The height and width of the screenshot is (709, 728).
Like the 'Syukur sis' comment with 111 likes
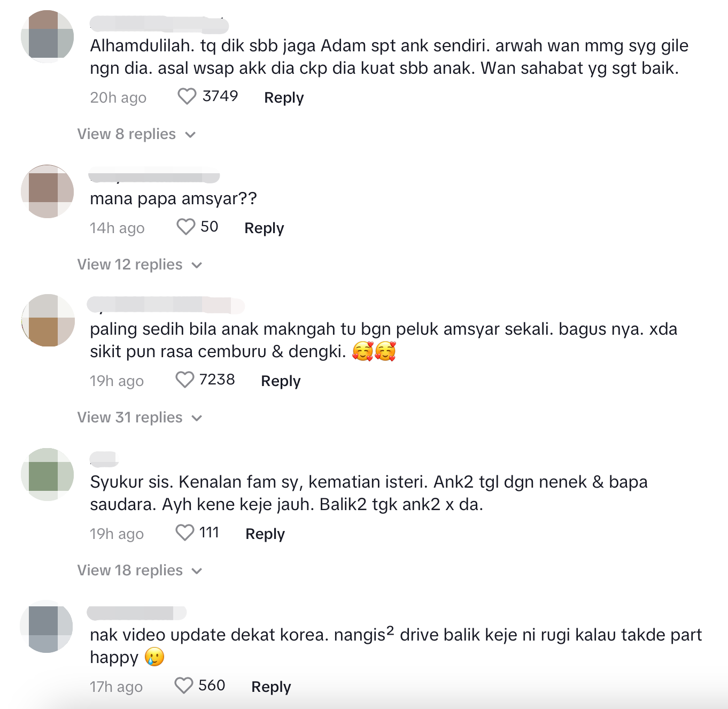(x=184, y=533)
